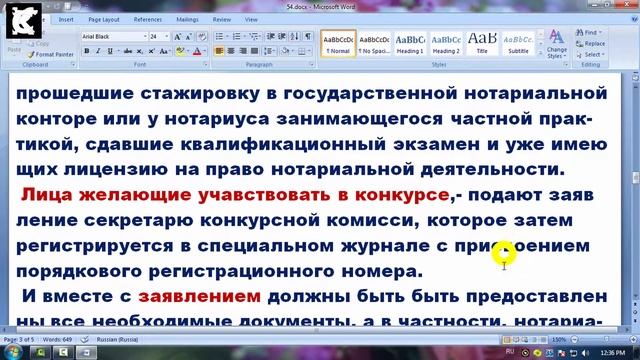Viewport: 640px width, 360px height.
Task: Click Borders icon
Action: tap(302, 51)
